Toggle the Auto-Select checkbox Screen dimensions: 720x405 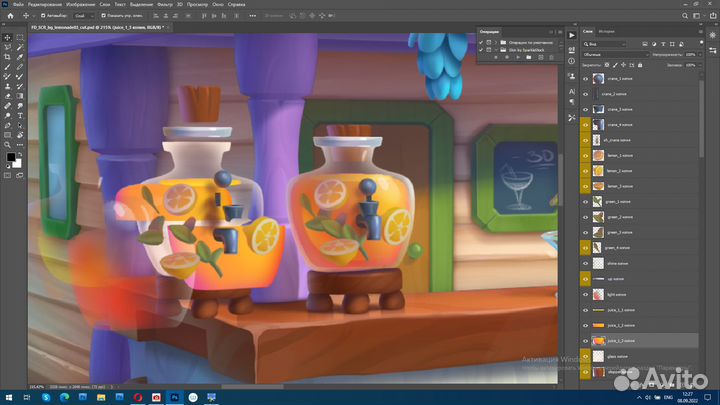pos(45,17)
